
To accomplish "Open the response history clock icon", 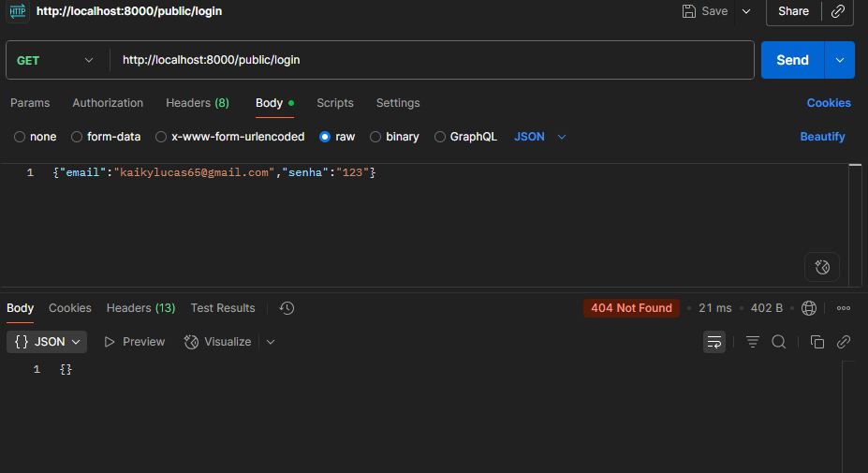I will (x=287, y=308).
